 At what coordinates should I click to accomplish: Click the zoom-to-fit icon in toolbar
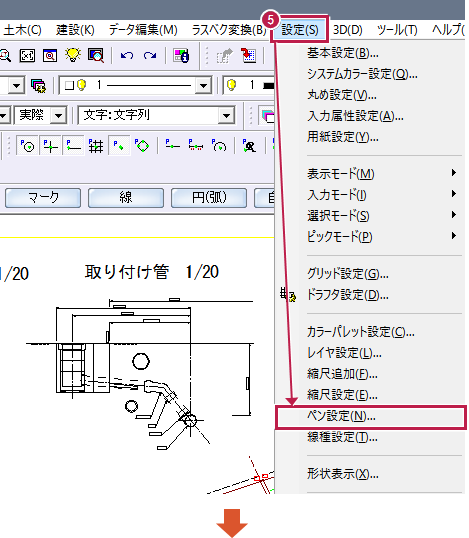tap(27, 55)
